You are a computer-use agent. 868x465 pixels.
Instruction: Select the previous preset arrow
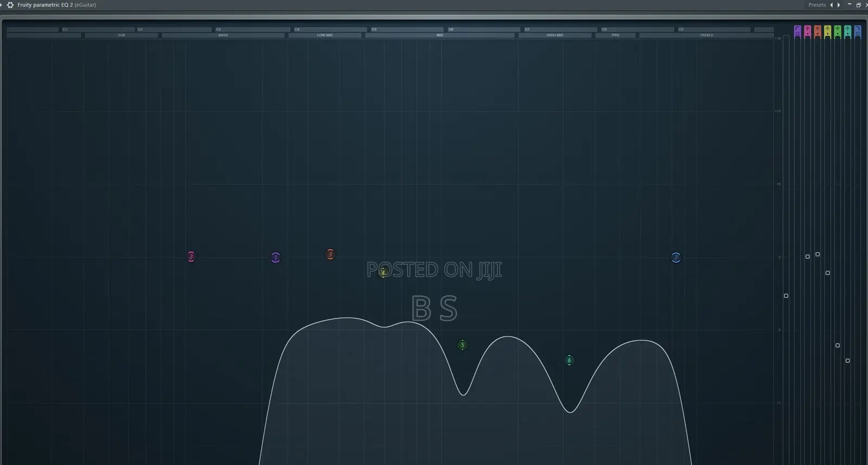[x=832, y=5]
